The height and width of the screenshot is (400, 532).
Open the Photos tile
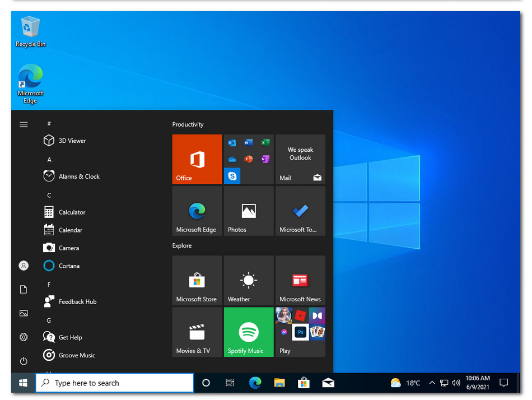pyautogui.click(x=249, y=211)
